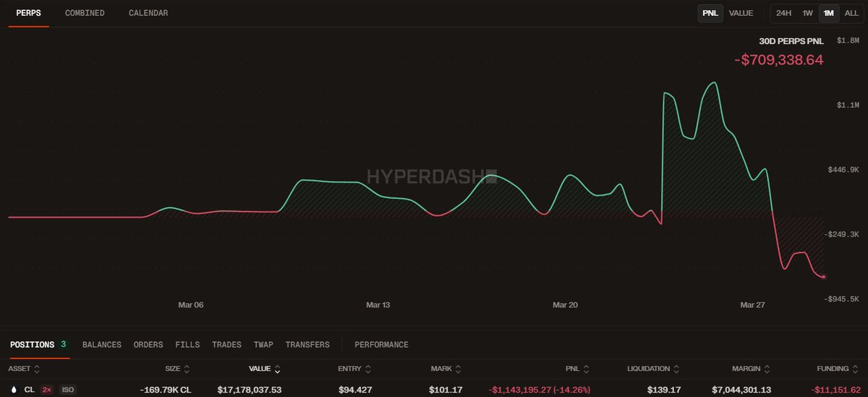Select the 24H time range

[x=783, y=13]
